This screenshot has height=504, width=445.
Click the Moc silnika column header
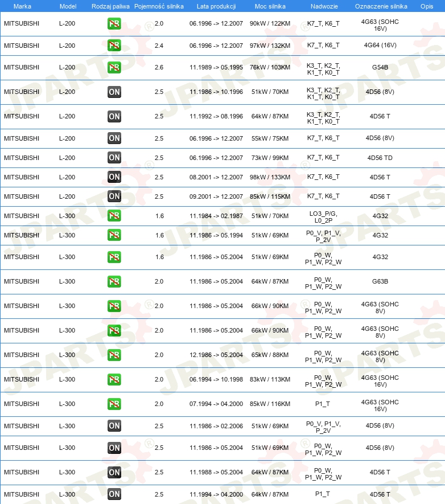(270, 6)
